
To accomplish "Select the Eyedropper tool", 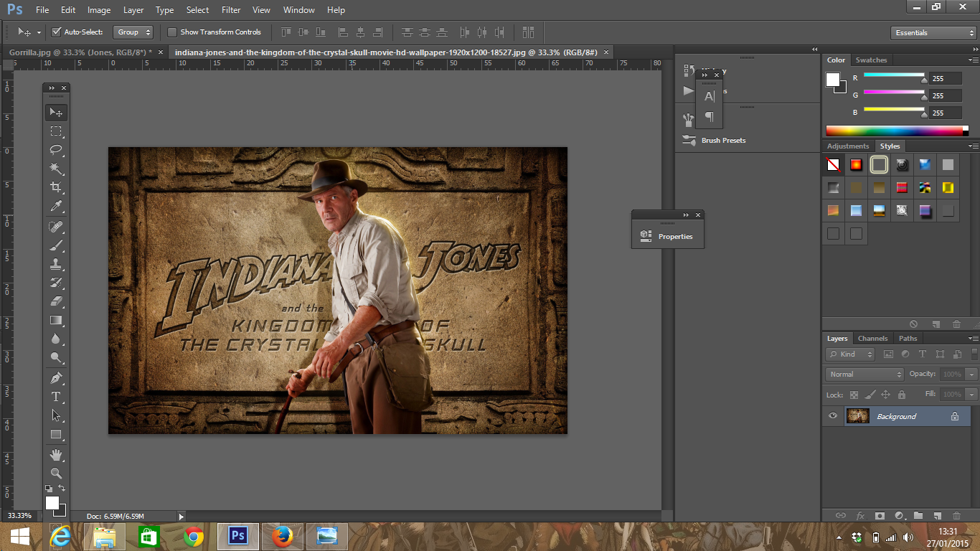I will [56, 207].
